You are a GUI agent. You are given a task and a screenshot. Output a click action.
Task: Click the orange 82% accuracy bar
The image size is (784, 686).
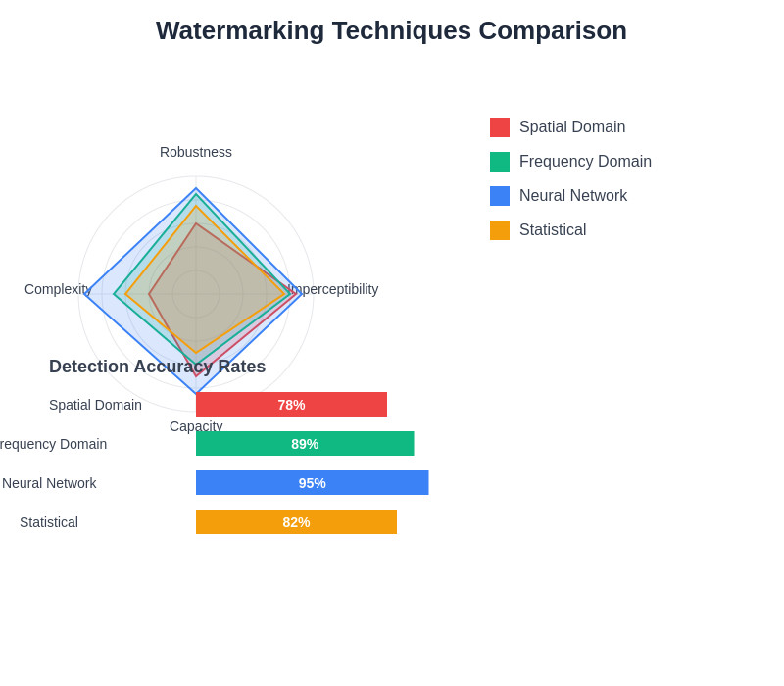pyautogui.click(x=296, y=522)
